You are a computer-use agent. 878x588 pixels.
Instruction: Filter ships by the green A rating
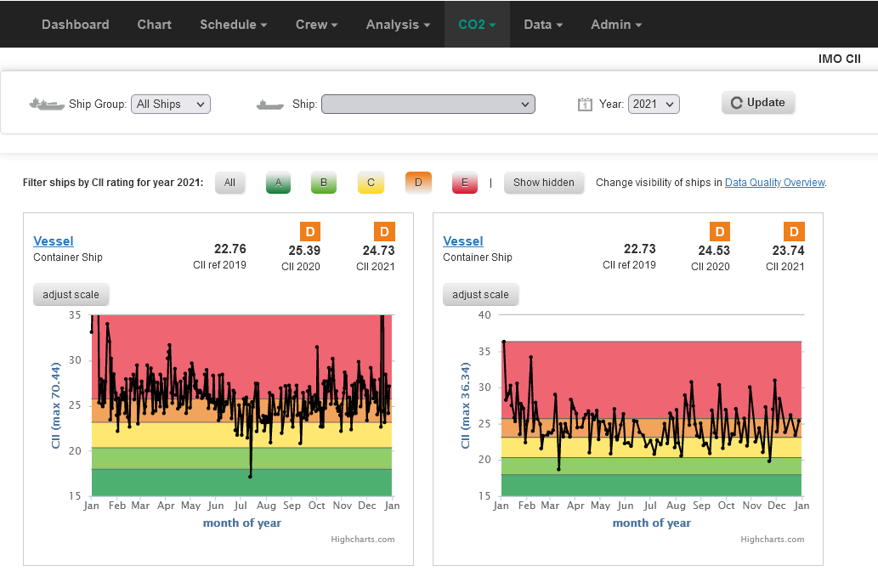278,183
